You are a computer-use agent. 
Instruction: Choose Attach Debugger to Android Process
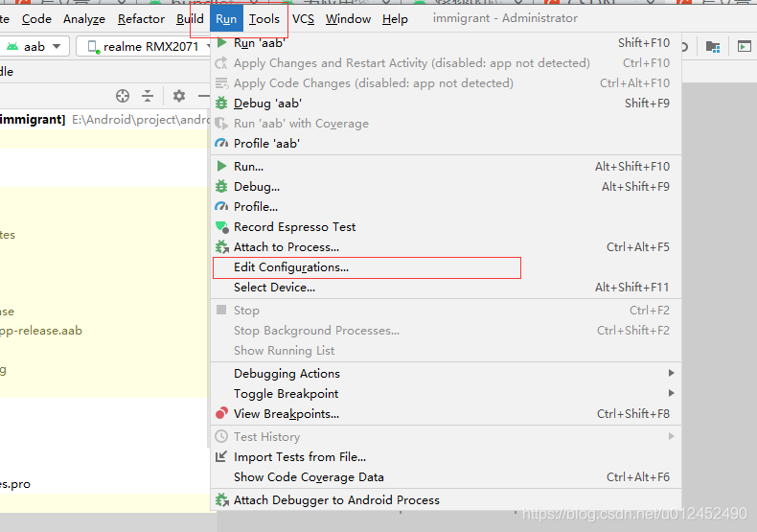point(446,500)
